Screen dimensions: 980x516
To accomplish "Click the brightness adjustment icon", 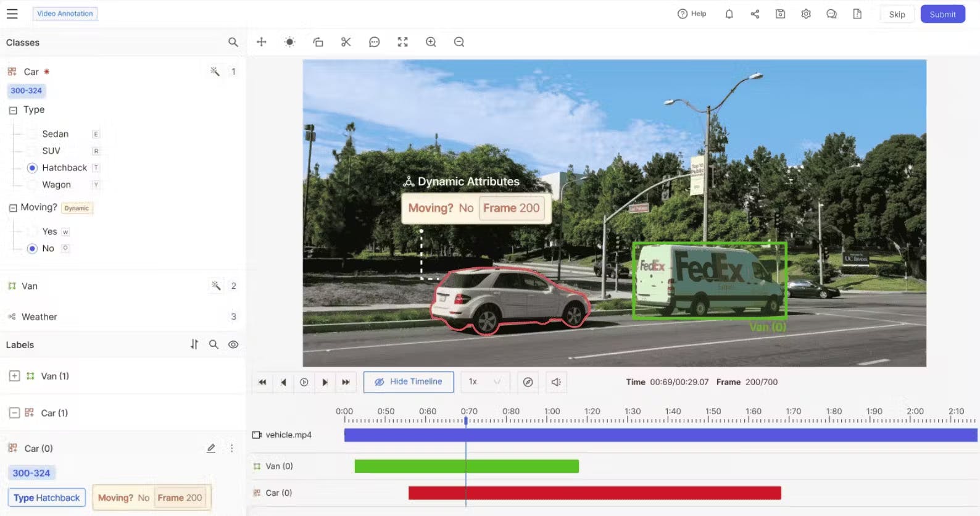I will tap(289, 42).
